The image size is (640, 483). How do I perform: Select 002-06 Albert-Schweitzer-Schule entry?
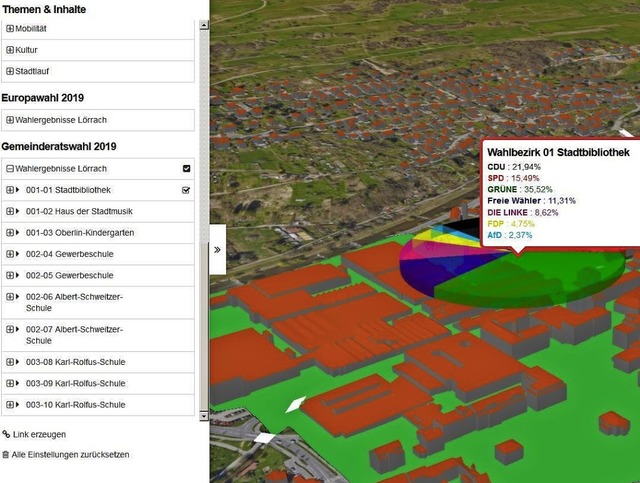coord(74,302)
